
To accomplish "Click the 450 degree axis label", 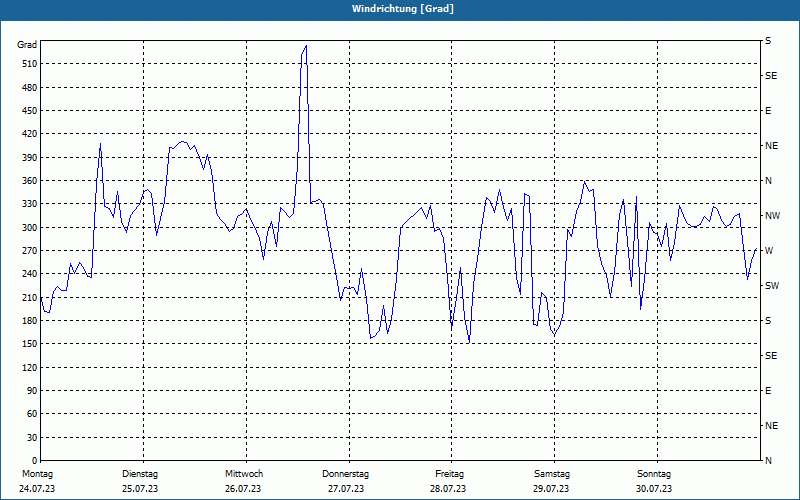I will pyautogui.click(x=30, y=111).
